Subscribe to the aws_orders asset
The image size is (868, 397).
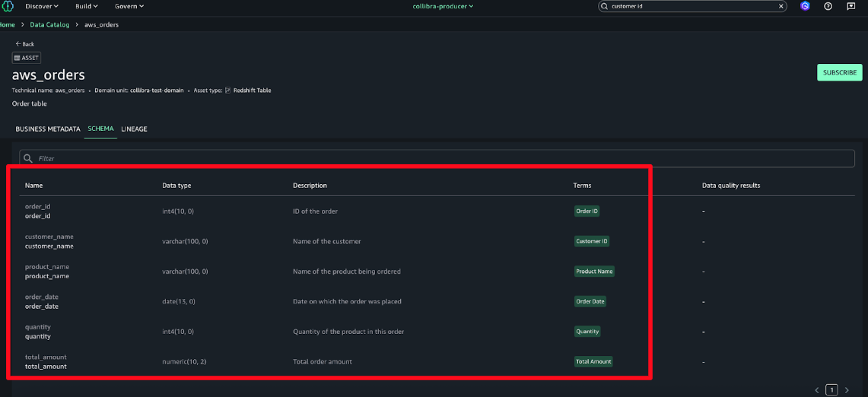pos(839,72)
